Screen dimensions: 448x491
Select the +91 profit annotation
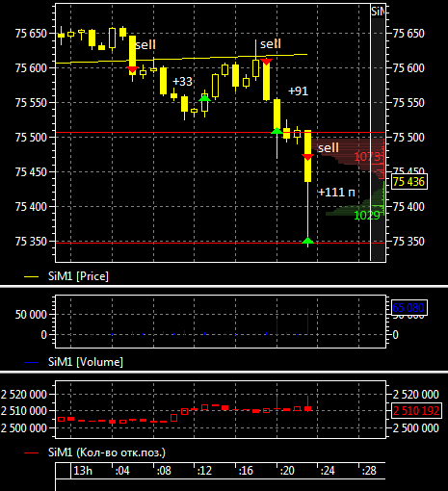(298, 91)
